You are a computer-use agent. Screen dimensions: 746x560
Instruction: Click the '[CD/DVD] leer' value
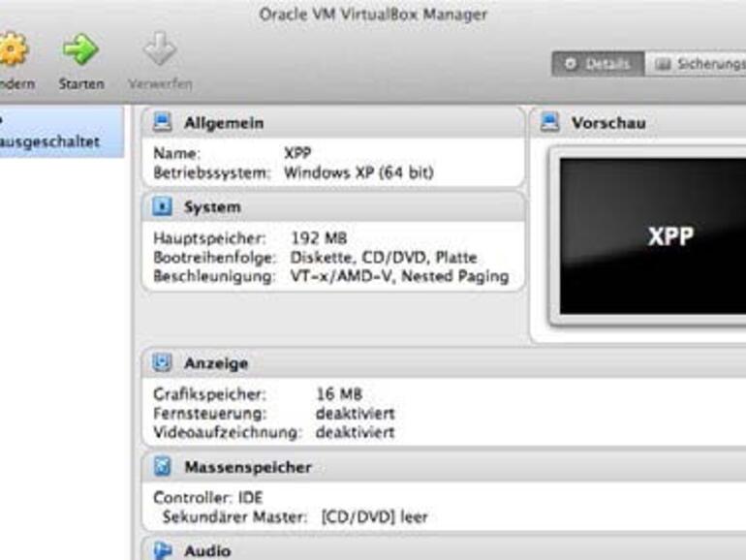(374, 516)
